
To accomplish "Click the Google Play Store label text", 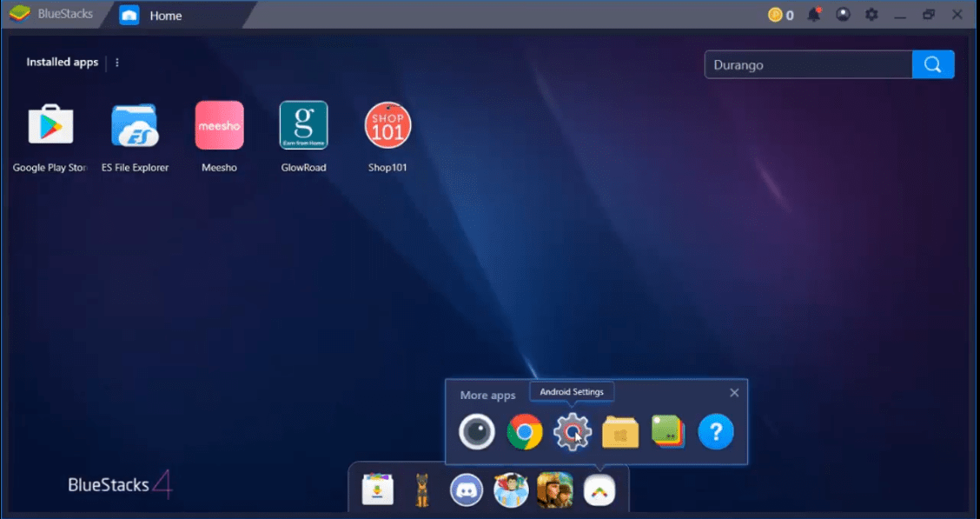I will (50, 168).
